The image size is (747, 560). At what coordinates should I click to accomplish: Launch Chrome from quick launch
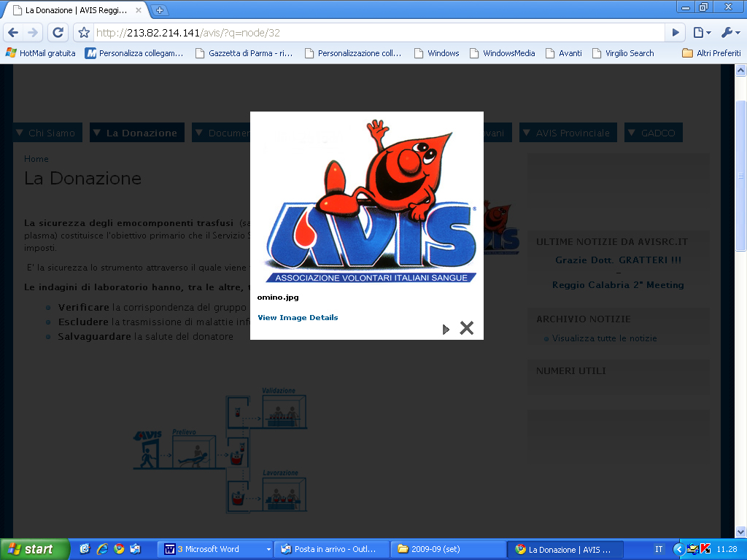(x=119, y=549)
